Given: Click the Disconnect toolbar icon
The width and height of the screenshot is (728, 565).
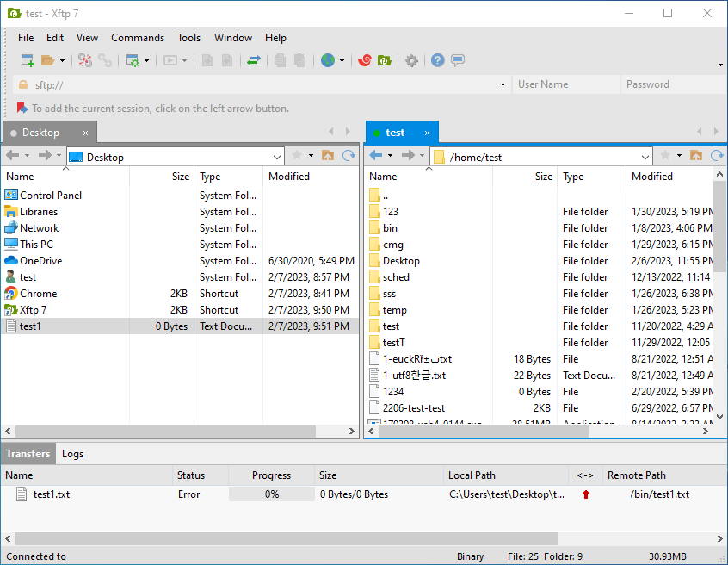Looking at the screenshot, I should coord(85,60).
